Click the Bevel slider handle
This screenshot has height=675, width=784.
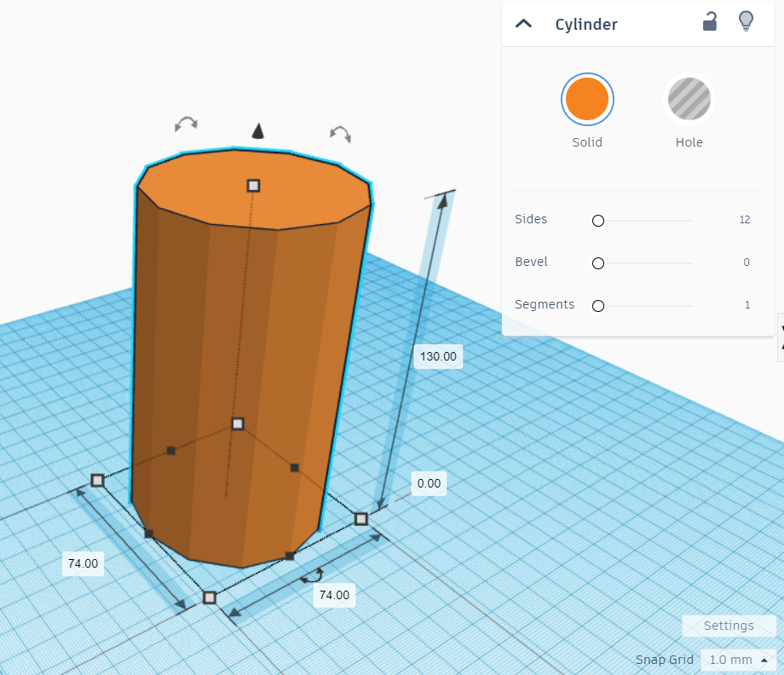(598, 263)
